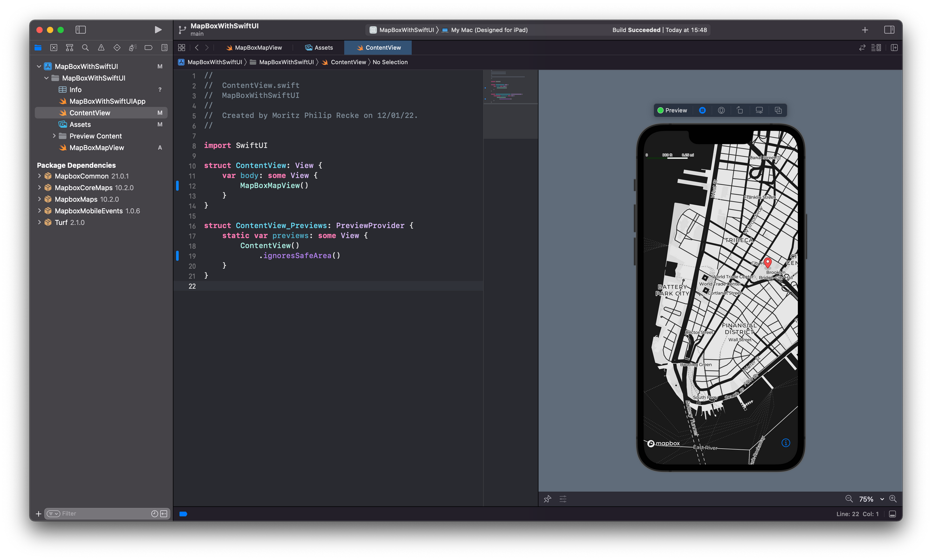
Task: Click the Run build play button
Action: point(158,30)
